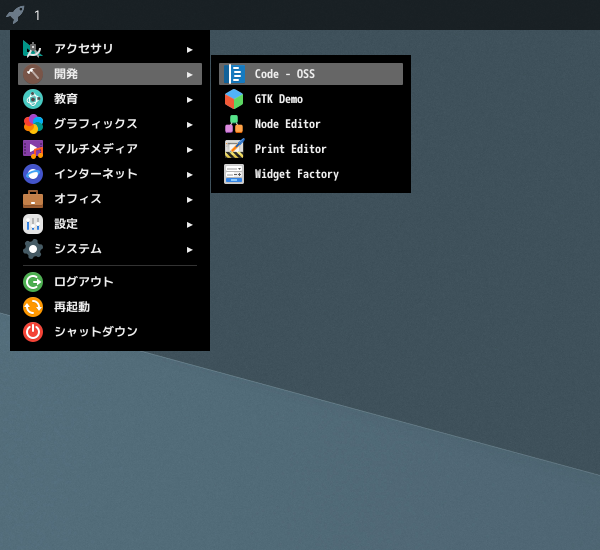Open the マルチメディア menu category
600x550 pixels.
point(110,149)
